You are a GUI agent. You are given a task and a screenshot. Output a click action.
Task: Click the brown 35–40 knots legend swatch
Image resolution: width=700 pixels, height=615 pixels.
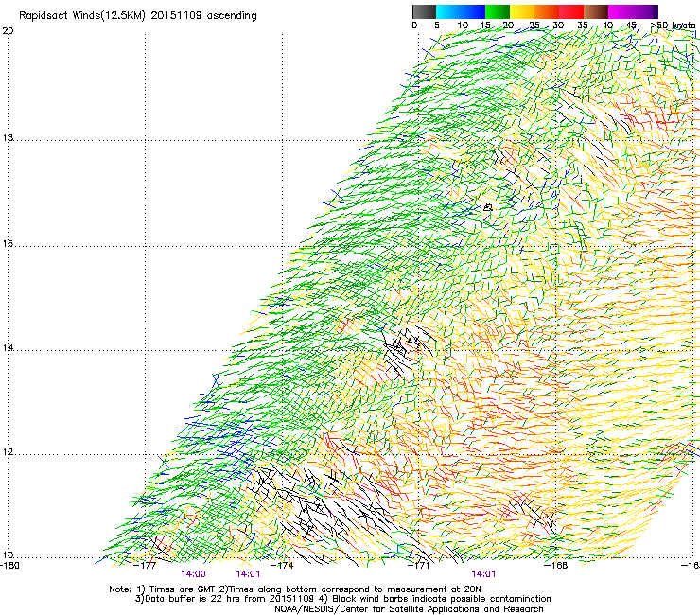coord(596,11)
